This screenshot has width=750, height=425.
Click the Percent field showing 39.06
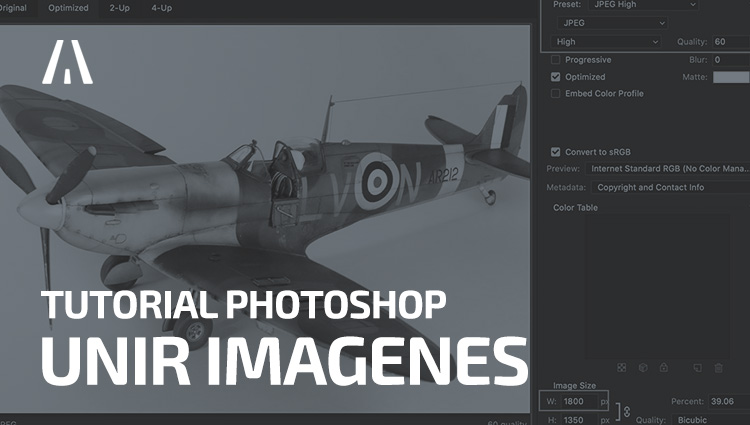[729, 402]
